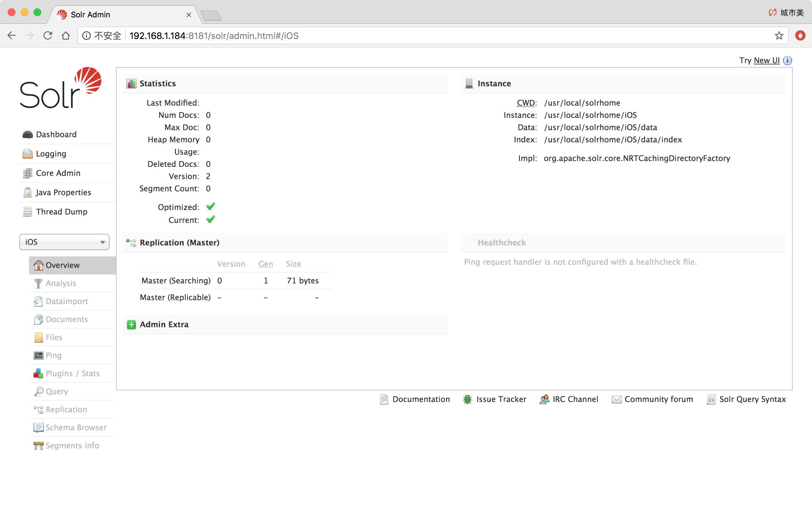Click the Plugins / Stats blocks icon
Image resolution: width=812 pixels, height=516 pixels.
tap(38, 373)
